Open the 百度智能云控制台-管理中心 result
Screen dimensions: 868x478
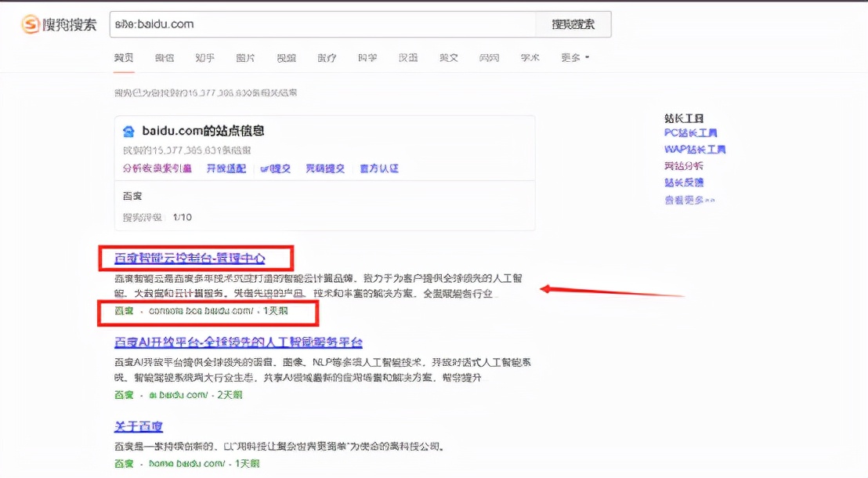(190, 258)
